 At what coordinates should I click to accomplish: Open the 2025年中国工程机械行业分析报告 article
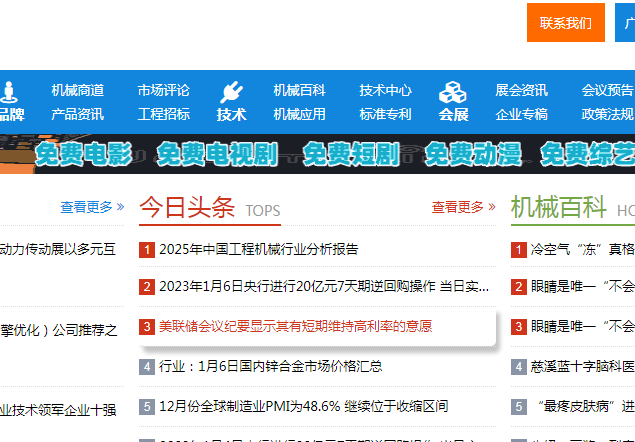coord(258,249)
